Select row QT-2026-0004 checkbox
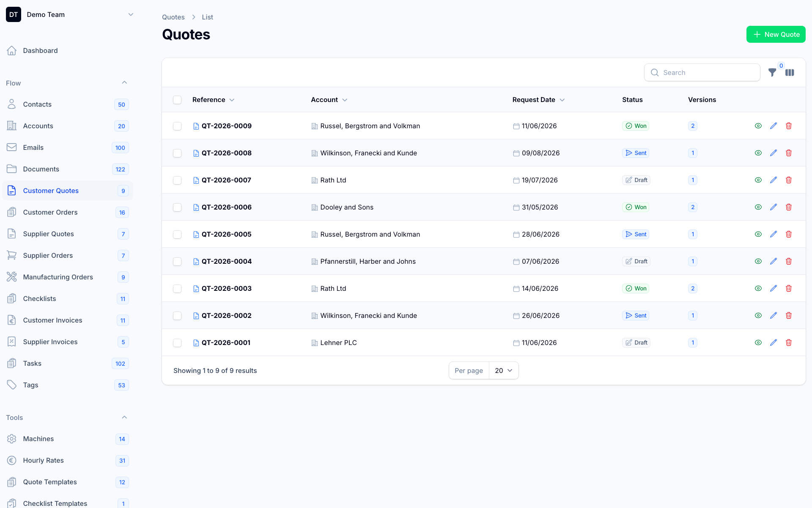Viewport: 812px width, 508px height. click(177, 262)
